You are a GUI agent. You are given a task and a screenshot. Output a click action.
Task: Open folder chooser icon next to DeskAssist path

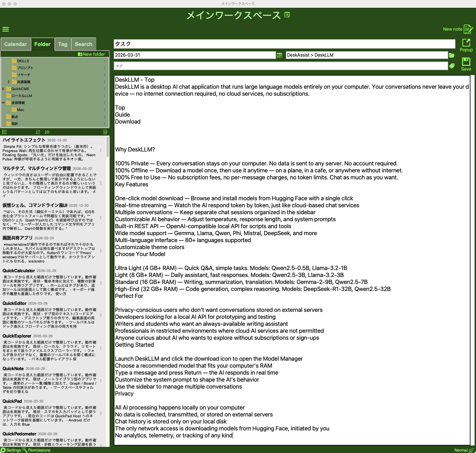click(452, 55)
